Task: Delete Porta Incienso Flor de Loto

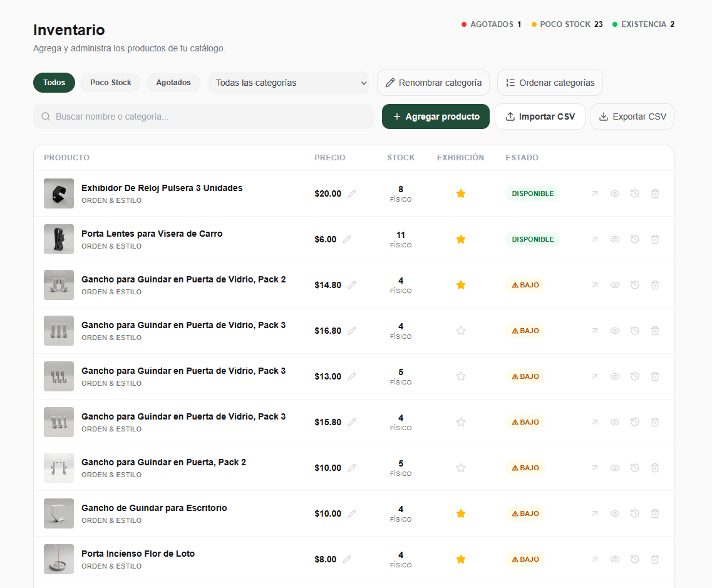Action: (655, 559)
